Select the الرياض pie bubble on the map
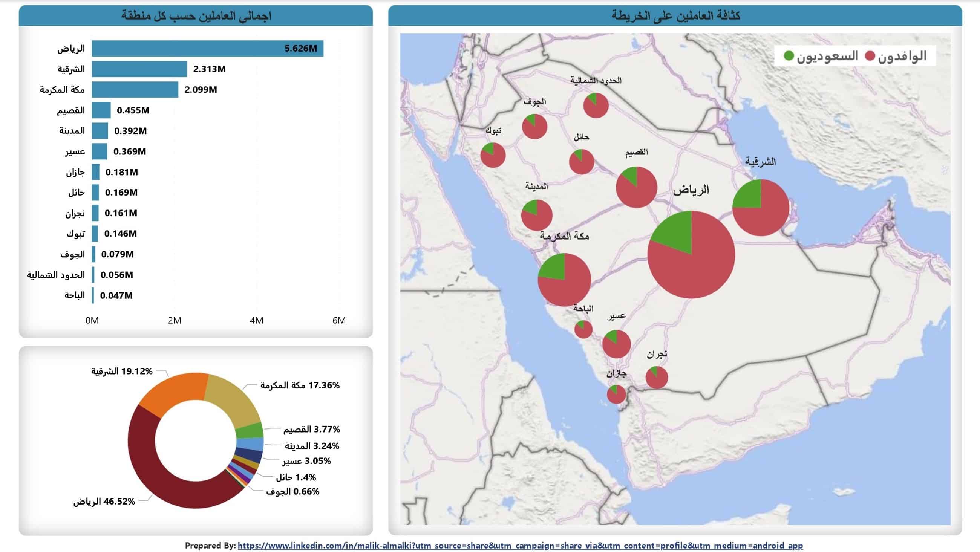The width and height of the screenshot is (980, 552). pyautogui.click(x=691, y=254)
